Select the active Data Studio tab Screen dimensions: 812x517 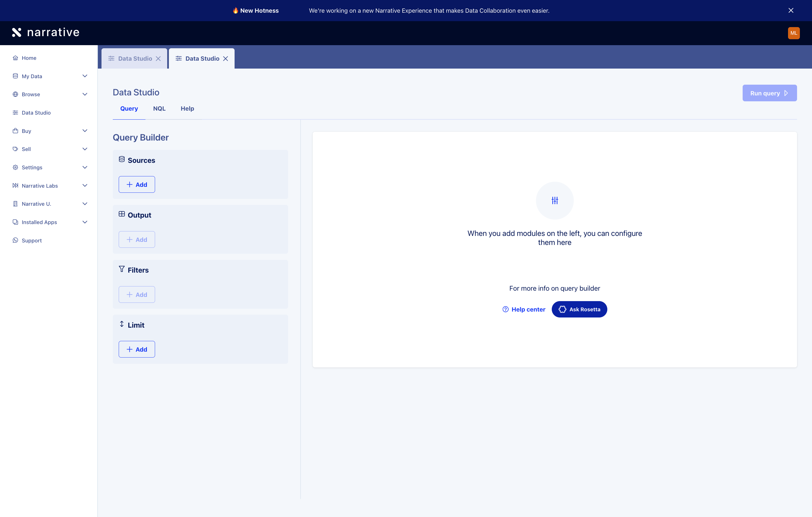pyautogui.click(x=202, y=58)
